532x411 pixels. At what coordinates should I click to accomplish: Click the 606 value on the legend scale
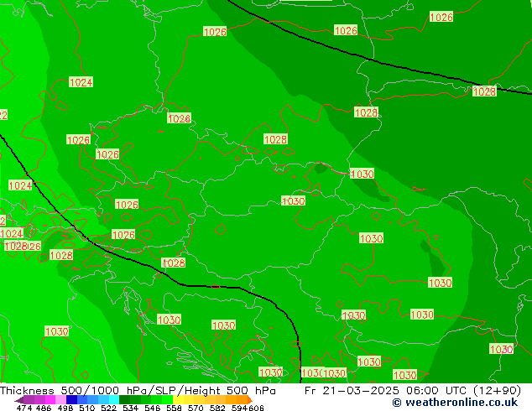256,408
